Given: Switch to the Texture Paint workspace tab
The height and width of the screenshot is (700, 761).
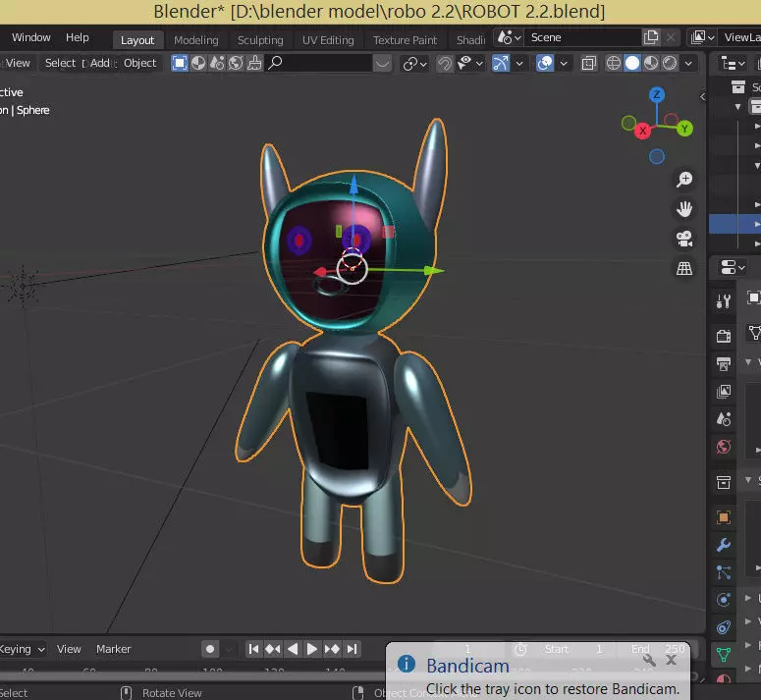Looking at the screenshot, I should [x=405, y=40].
